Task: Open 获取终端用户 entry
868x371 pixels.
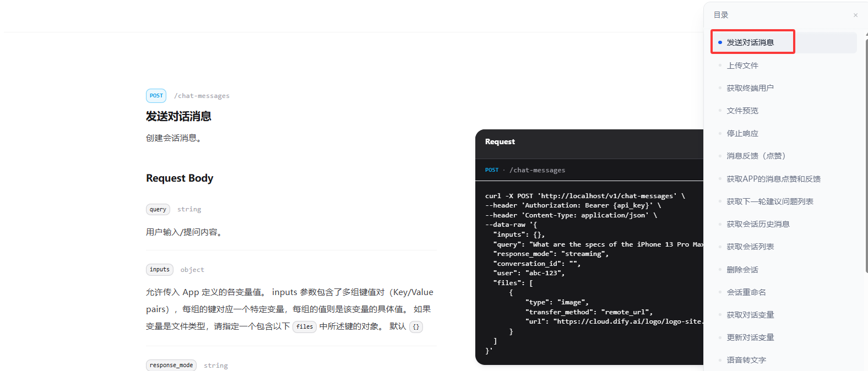Action: [750, 88]
